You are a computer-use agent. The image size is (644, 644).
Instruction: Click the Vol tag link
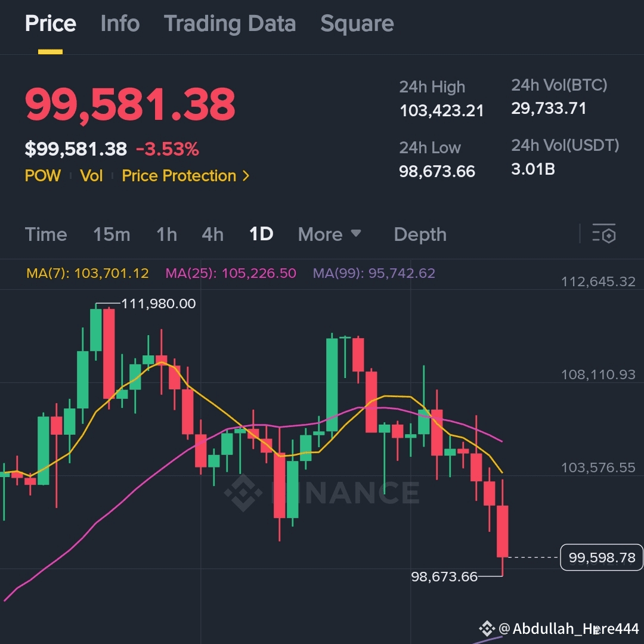[91, 176]
